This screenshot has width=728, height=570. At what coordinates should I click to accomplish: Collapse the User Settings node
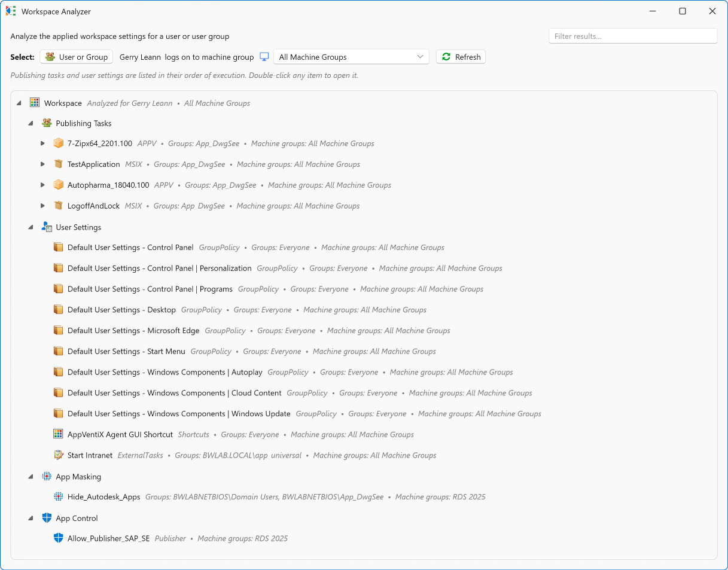click(x=31, y=227)
